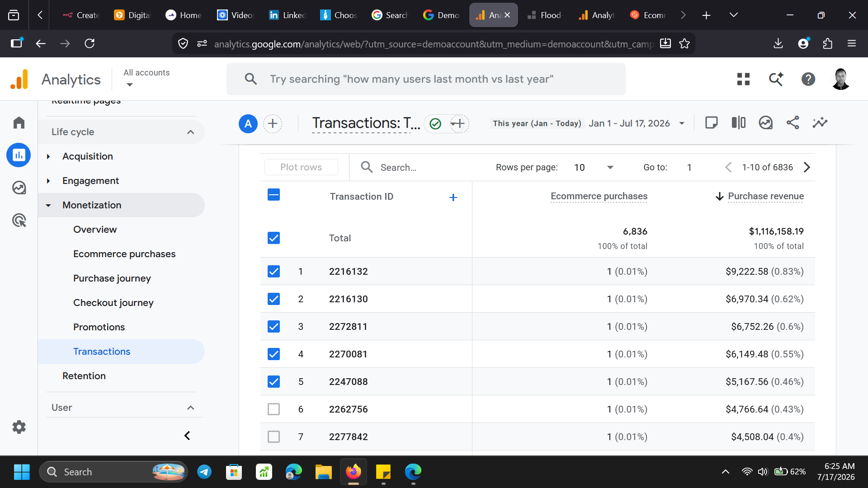
Task: Open the Ecommerce purchases report
Action: click(124, 254)
